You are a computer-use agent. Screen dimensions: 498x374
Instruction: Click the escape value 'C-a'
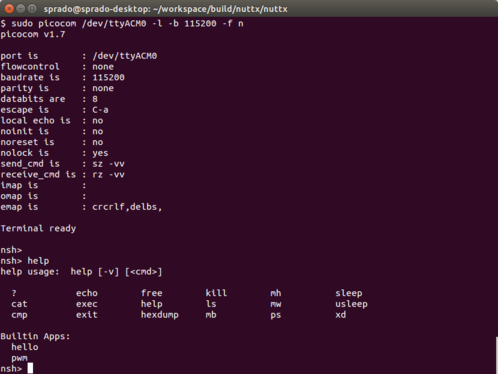[100, 110]
